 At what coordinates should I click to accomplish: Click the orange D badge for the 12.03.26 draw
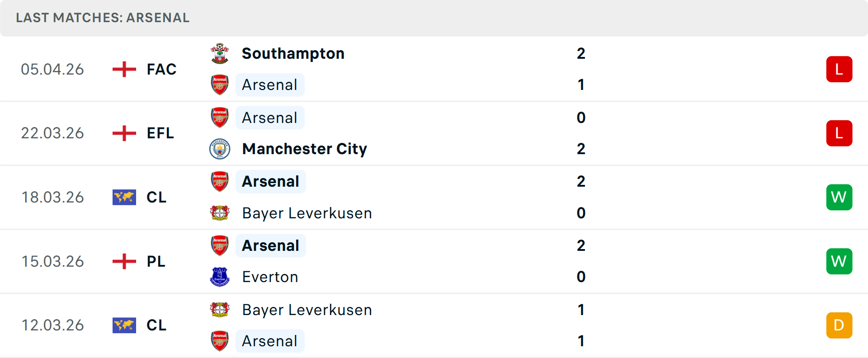point(839,325)
